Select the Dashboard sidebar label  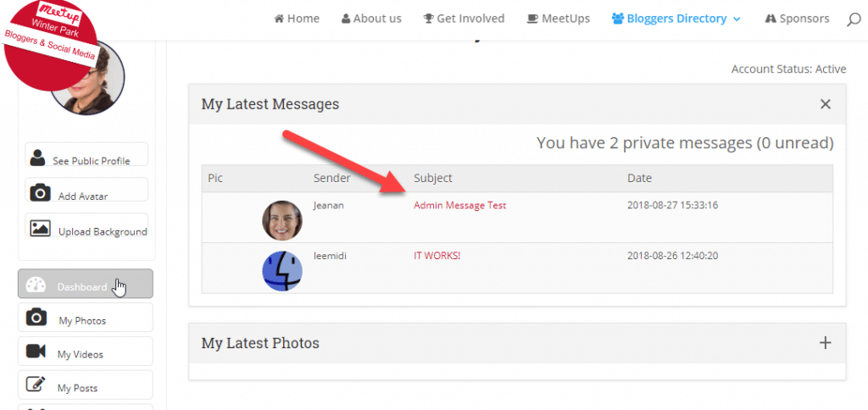point(82,287)
